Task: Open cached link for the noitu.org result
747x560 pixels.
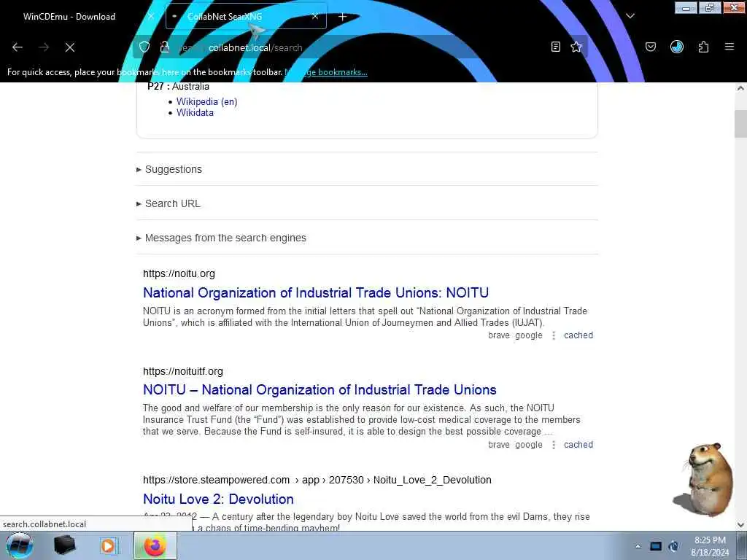Action: click(578, 335)
